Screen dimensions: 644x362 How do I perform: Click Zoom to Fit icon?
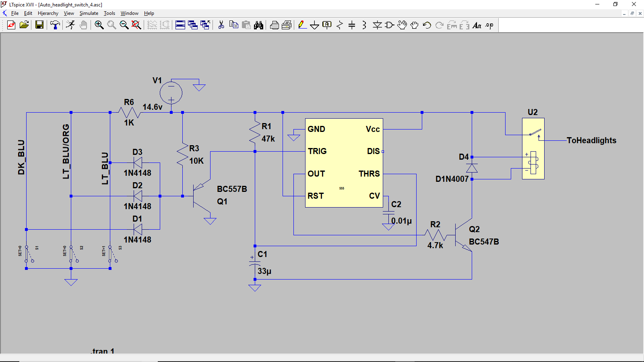point(136,25)
